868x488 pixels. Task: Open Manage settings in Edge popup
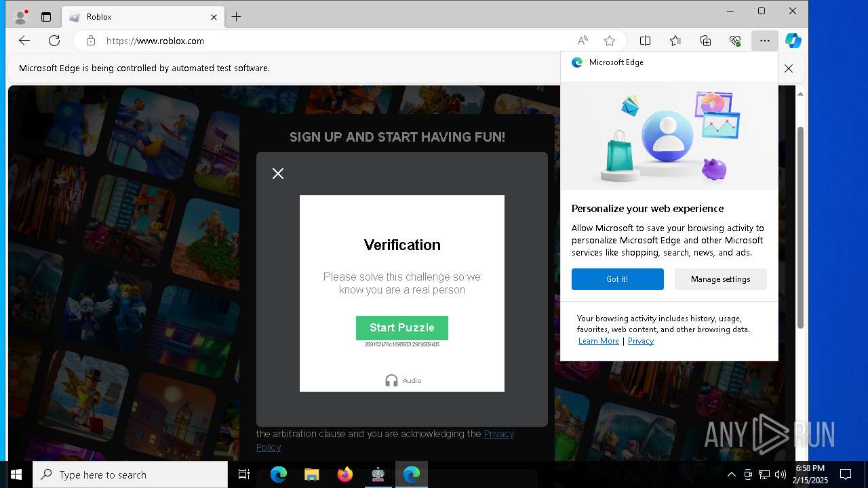coord(720,279)
